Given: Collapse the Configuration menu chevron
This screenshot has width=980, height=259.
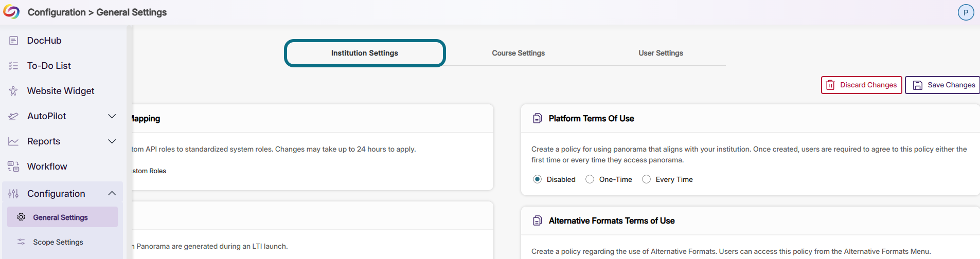Looking at the screenshot, I should 112,194.
